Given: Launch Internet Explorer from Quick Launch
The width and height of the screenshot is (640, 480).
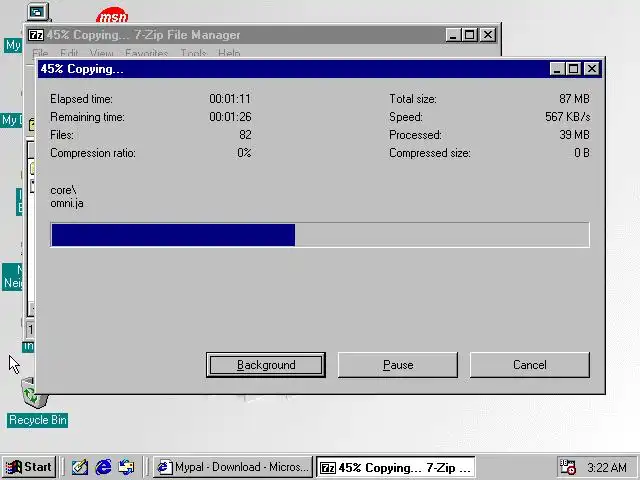Looking at the screenshot, I should pos(103,467).
